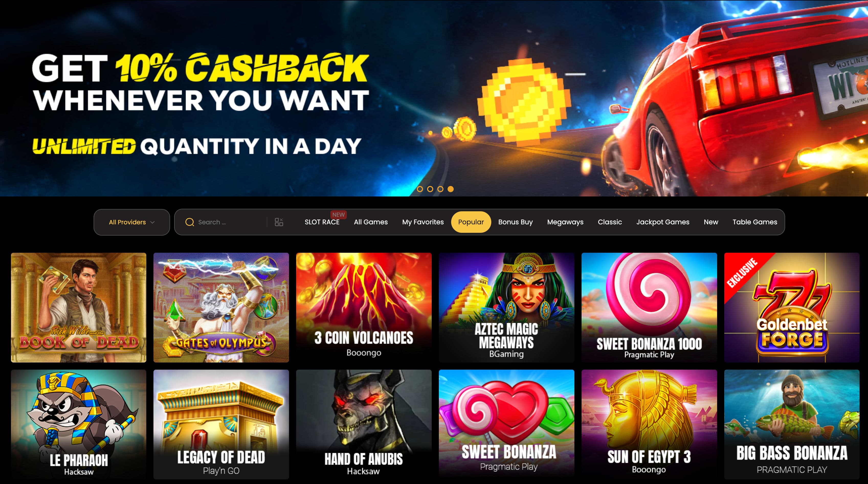Open the Book of Dead game thumbnail
Image resolution: width=868 pixels, height=484 pixels.
pos(79,307)
